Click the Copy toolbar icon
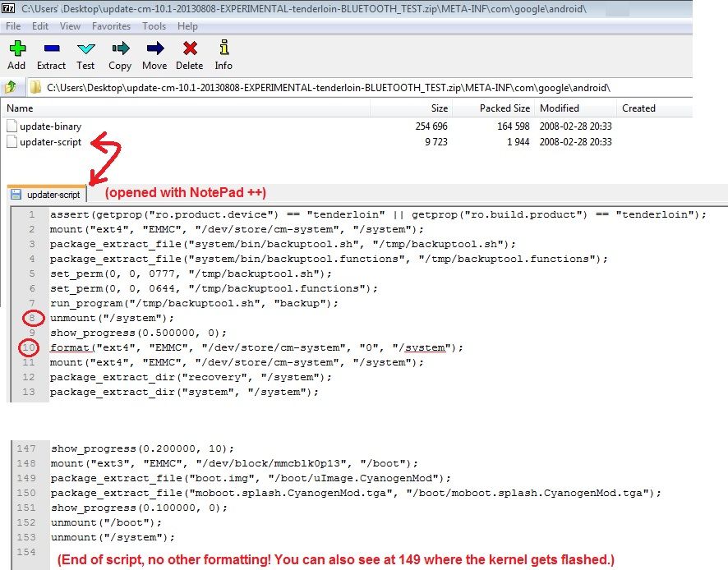 (x=120, y=50)
